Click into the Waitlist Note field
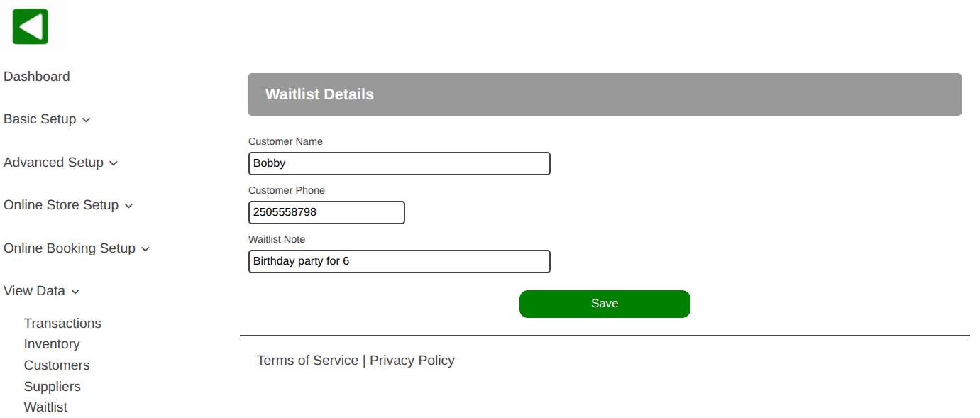The image size is (980, 418). pos(399,261)
